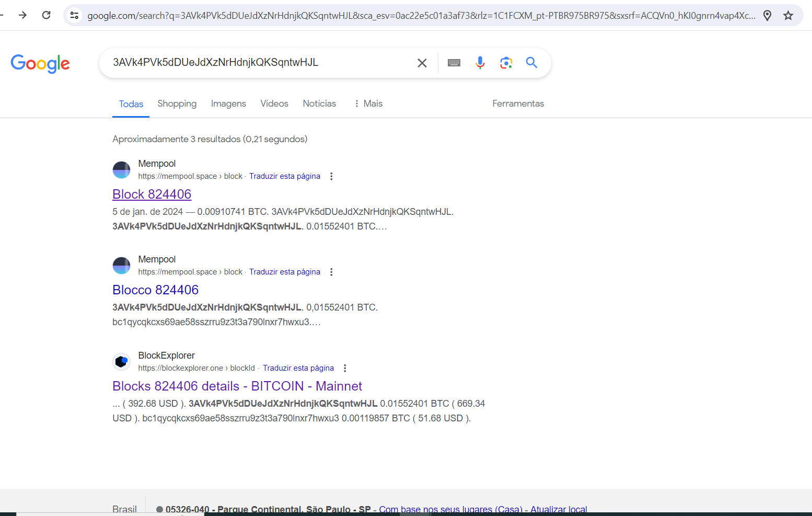The width and height of the screenshot is (812, 516).
Task: Switch to the Shopping tab
Action: (x=177, y=104)
